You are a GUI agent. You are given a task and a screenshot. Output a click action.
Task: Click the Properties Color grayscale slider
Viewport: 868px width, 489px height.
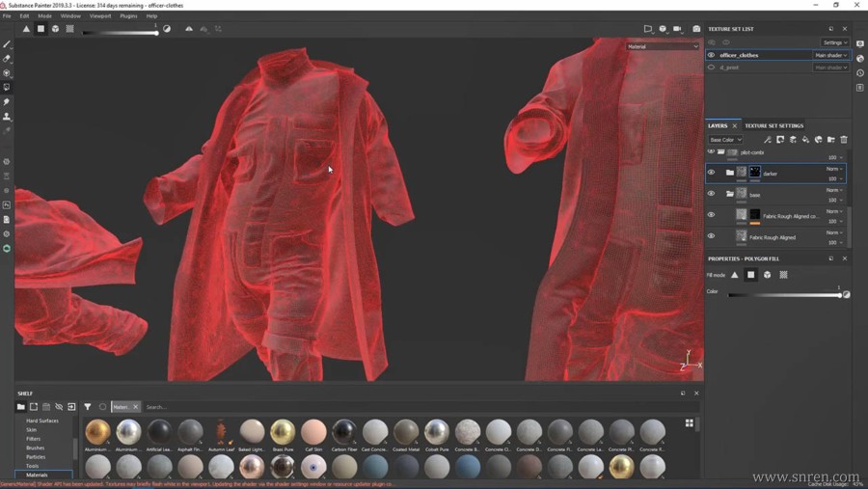[x=784, y=295]
